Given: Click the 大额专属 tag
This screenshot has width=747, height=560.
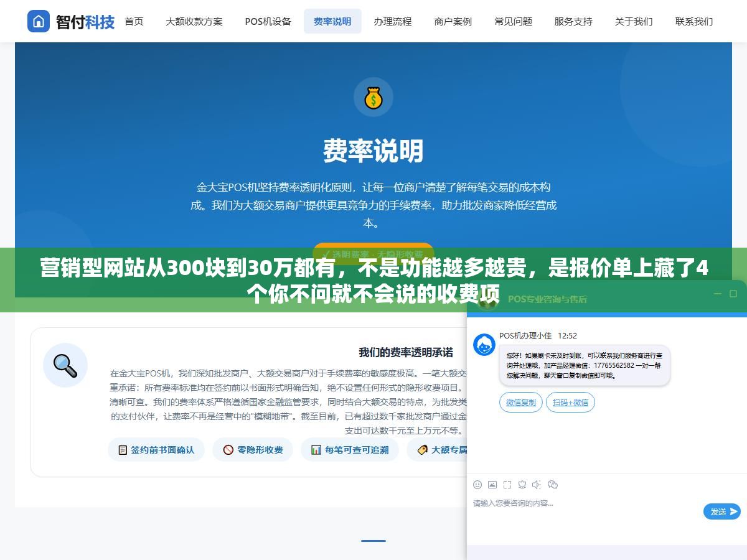Looking at the screenshot, I should point(437,449).
